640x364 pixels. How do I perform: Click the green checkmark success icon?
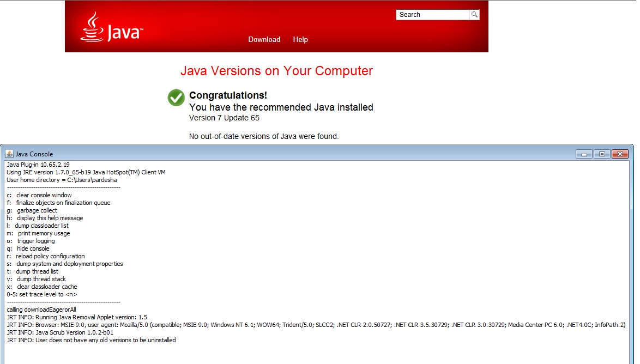(x=176, y=98)
